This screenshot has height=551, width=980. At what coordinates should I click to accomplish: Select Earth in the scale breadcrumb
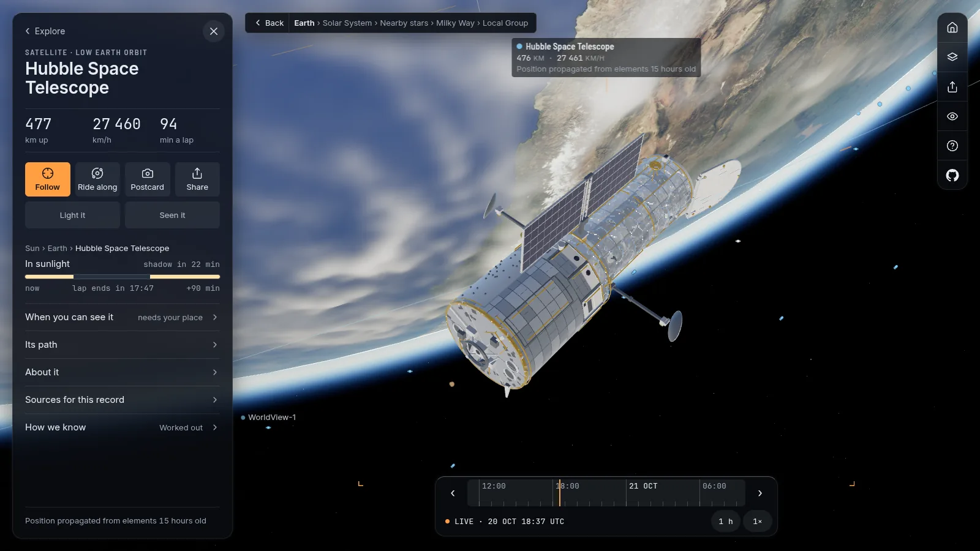coord(304,23)
